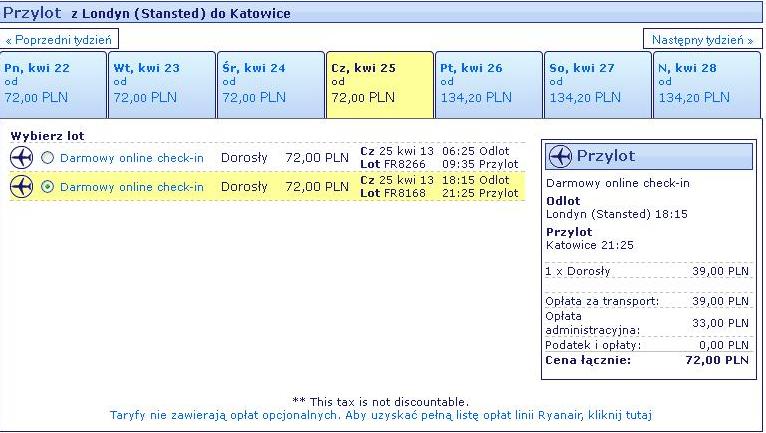Open Darmowy online check-in link for FR8266

(132, 158)
